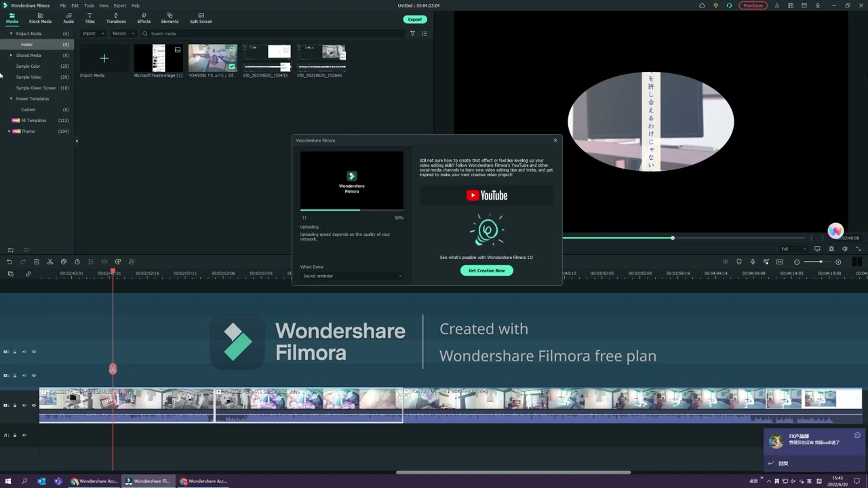Toggle the media grid view icon
868x488 pixels.
425,33
